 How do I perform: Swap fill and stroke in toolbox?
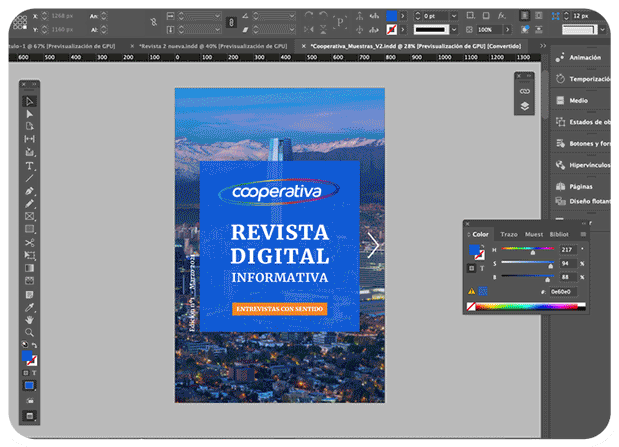click(x=34, y=345)
